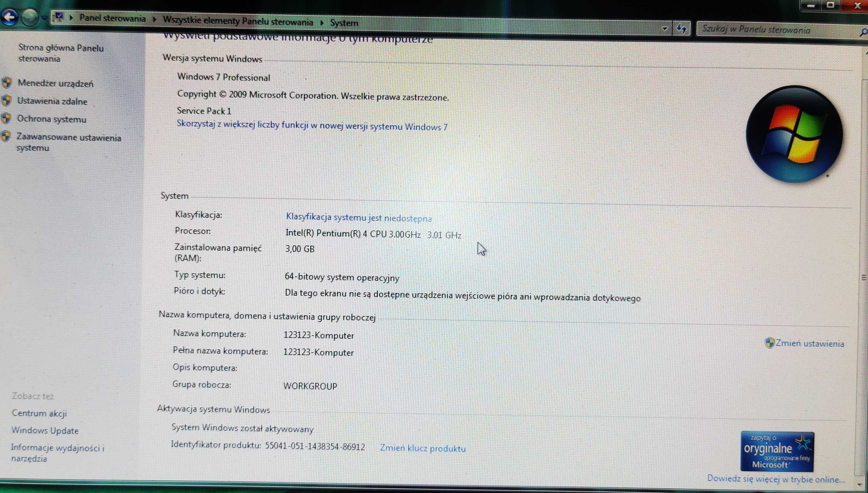Open Informacje wydajności i narzędzia
This screenshot has width=868, height=493.
coord(58,453)
